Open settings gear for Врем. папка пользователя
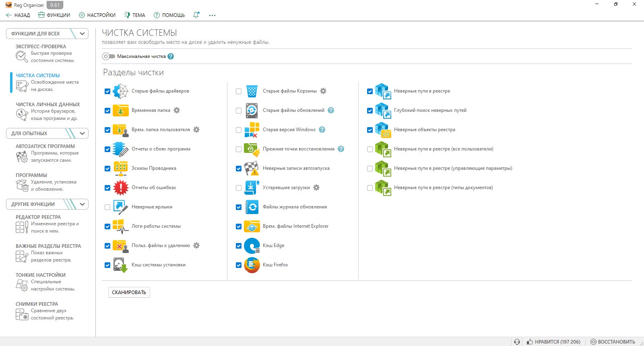Image resolution: width=644 pixels, height=346 pixels. [x=196, y=130]
